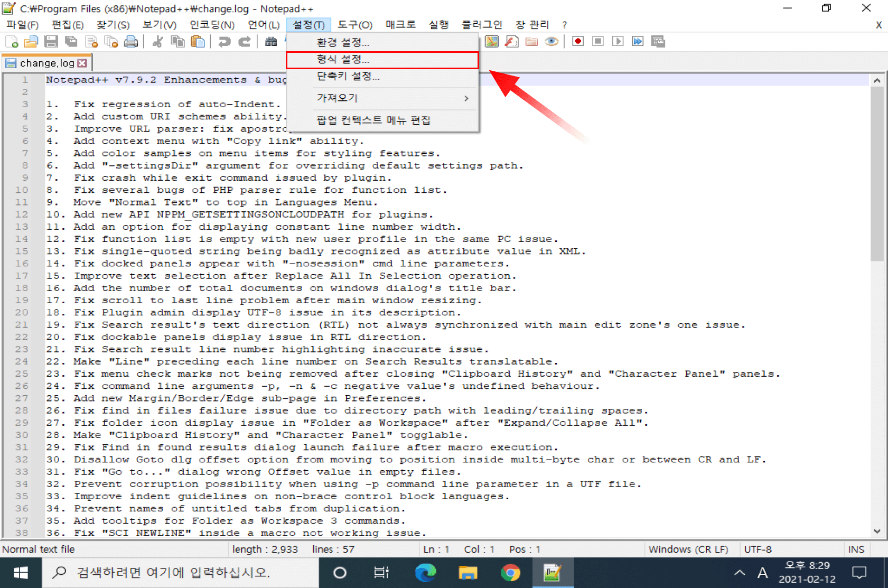
Task: Close the change.log tab with its red X
Action: [82, 63]
